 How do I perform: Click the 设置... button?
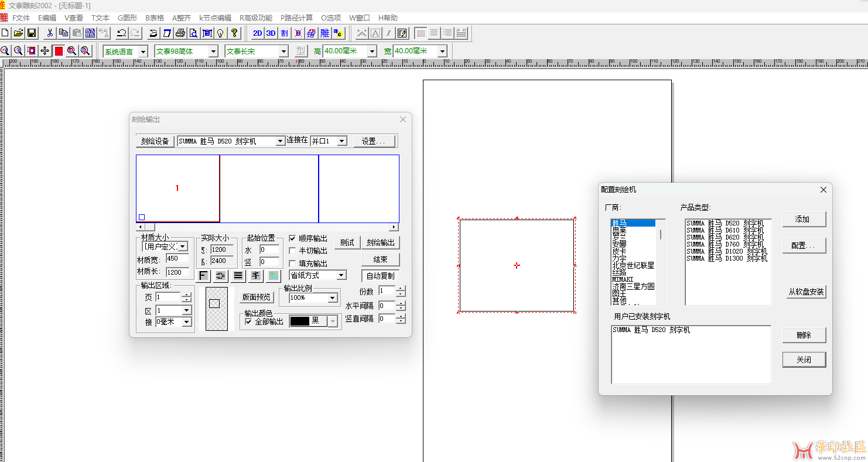[x=374, y=141]
